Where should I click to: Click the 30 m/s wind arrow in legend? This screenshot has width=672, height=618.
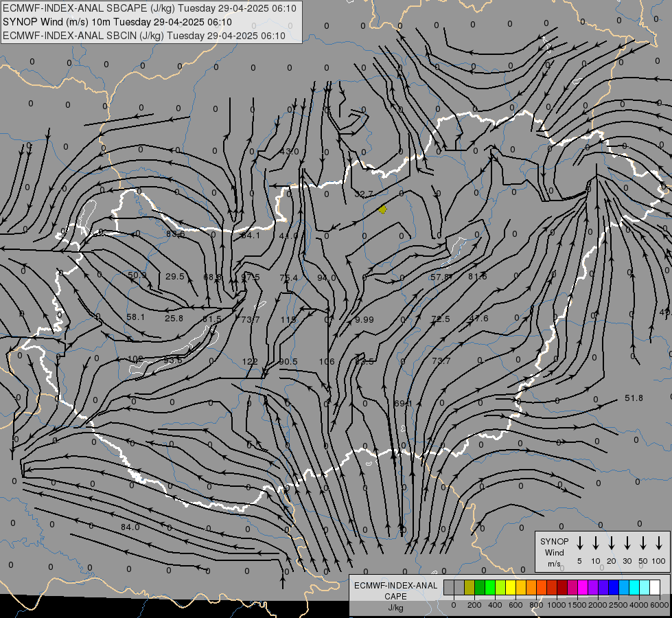click(x=627, y=543)
